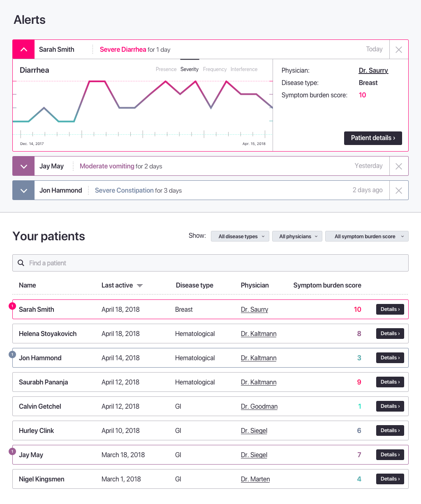Switch chart to the Frequency tab

coord(215,69)
